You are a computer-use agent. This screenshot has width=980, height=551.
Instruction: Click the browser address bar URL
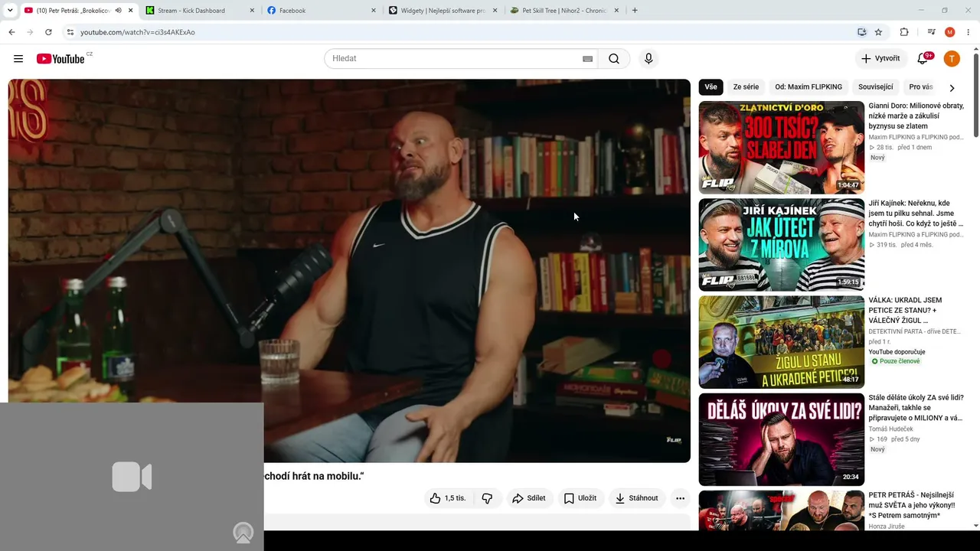coord(138,32)
